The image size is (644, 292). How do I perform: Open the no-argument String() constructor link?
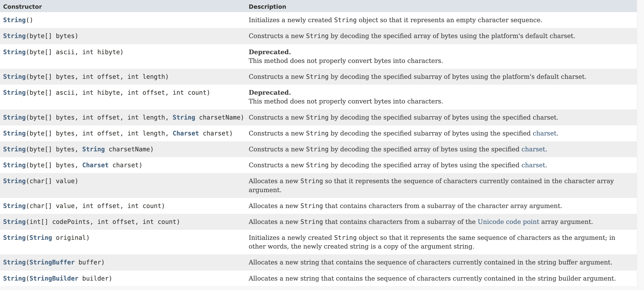pos(14,20)
